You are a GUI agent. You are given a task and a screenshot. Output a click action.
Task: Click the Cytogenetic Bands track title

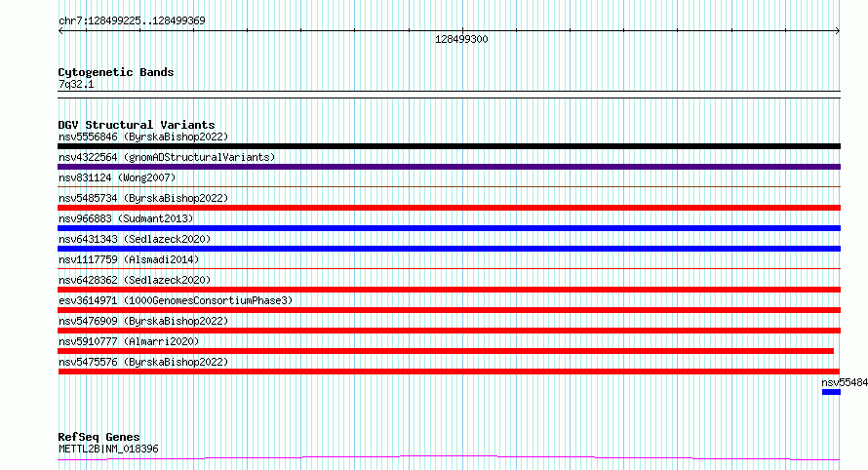116,72
